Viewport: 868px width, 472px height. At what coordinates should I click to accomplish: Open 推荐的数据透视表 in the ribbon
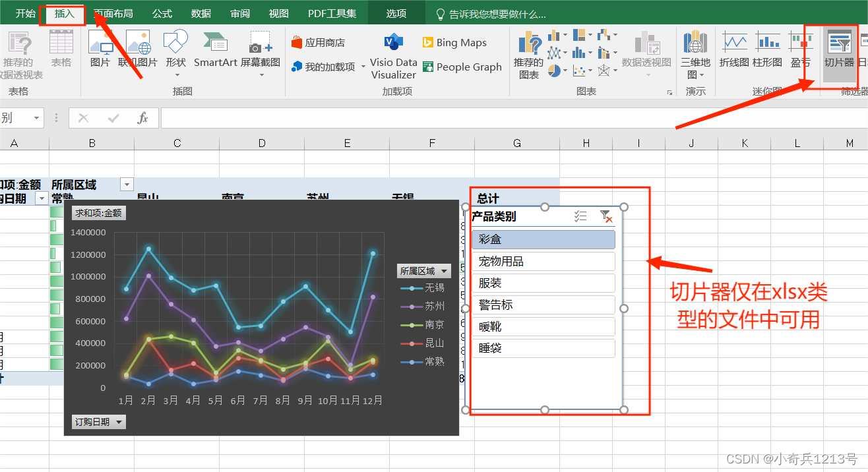[x=18, y=55]
